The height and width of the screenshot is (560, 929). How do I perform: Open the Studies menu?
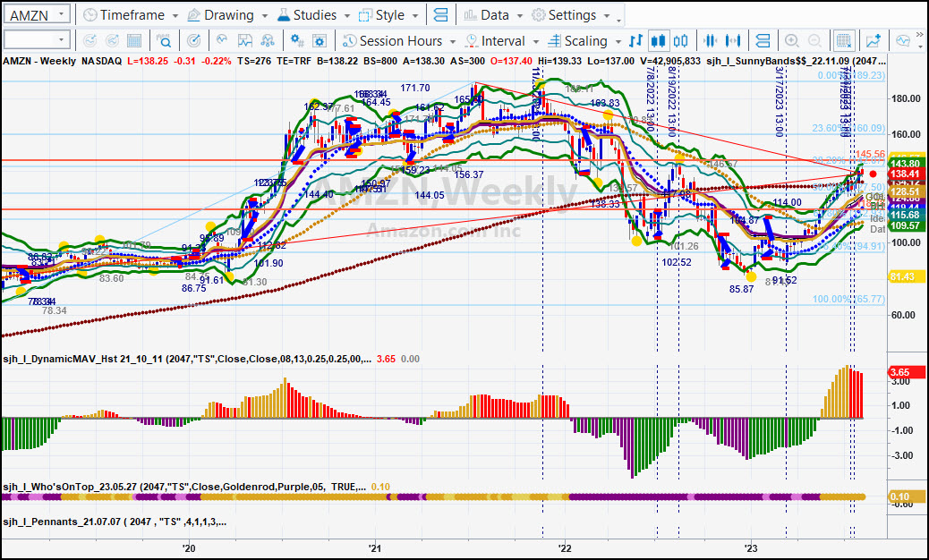[314, 15]
